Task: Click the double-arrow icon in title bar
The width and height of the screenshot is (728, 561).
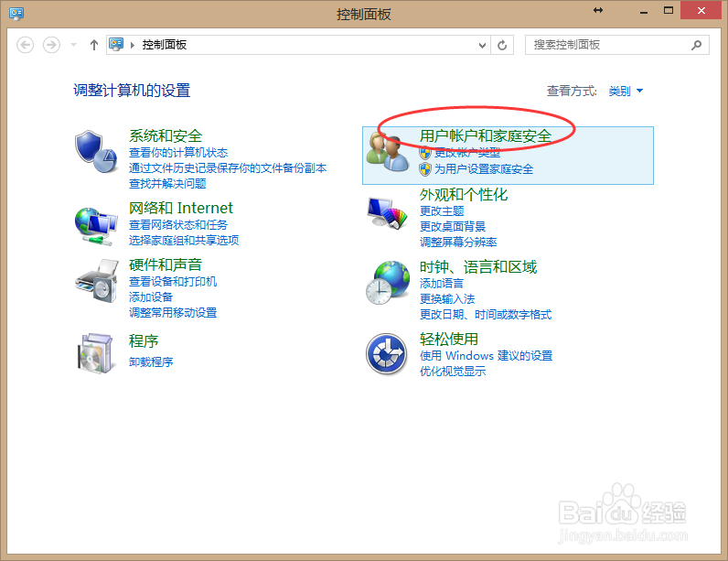Action: (x=598, y=10)
